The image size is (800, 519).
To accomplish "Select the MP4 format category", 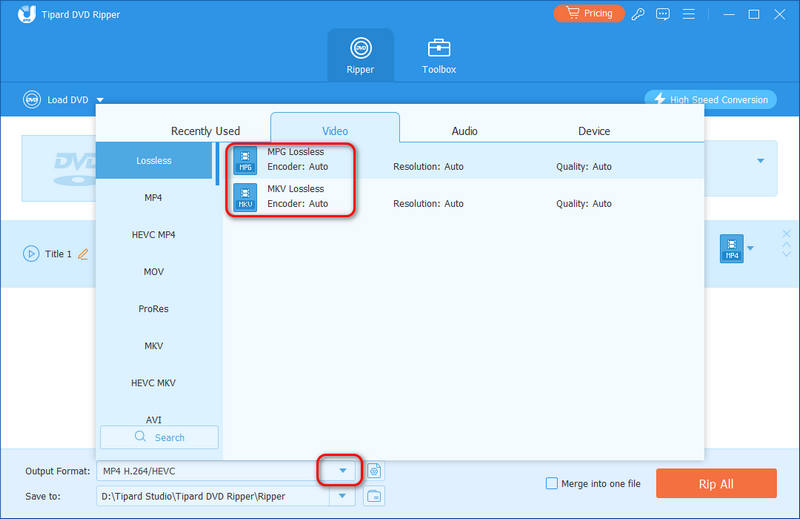I will coord(153,197).
